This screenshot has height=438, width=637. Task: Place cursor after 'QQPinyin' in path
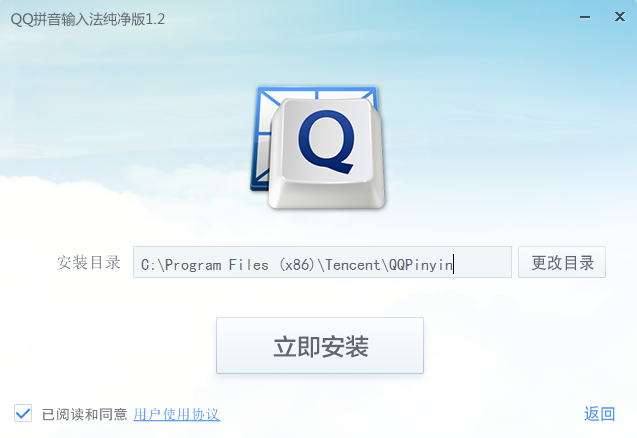[x=453, y=265]
